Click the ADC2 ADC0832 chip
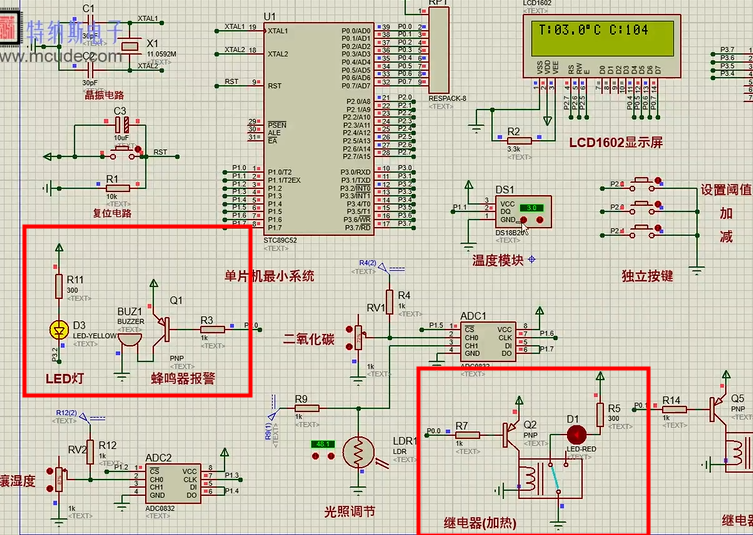This screenshot has width=753, height=535. click(x=173, y=483)
